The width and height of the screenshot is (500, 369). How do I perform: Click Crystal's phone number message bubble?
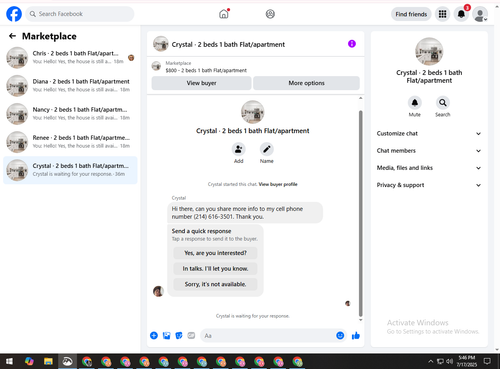(x=245, y=213)
